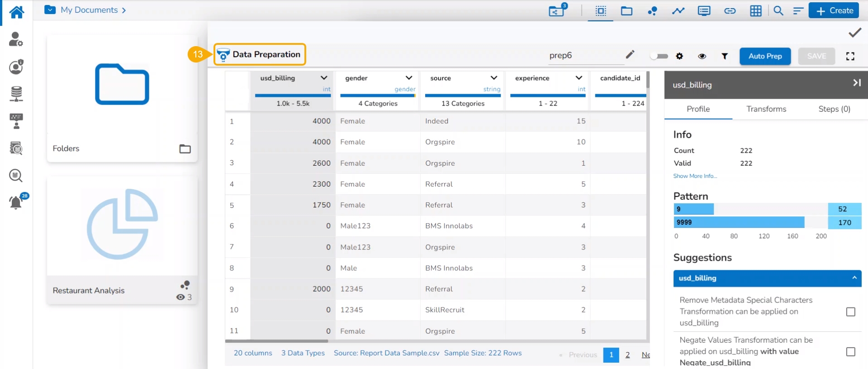868x369 pixels.
Task: Open the usd_billing column dropdown
Action: click(x=324, y=78)
